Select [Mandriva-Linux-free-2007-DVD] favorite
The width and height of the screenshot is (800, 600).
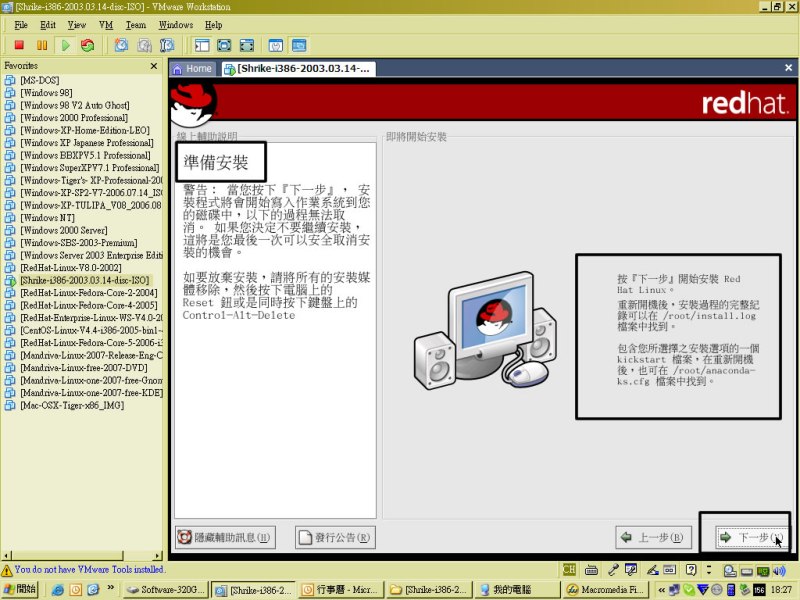pos(84,368)
